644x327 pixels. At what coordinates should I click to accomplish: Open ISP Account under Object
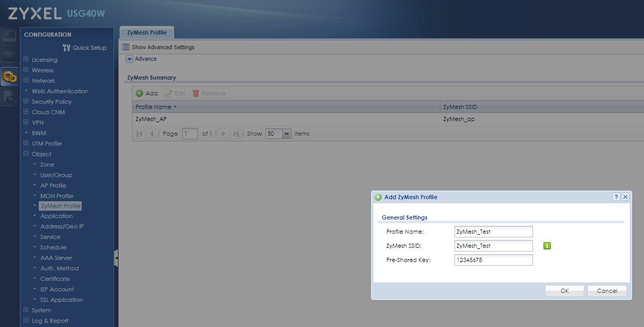point(57,289)
